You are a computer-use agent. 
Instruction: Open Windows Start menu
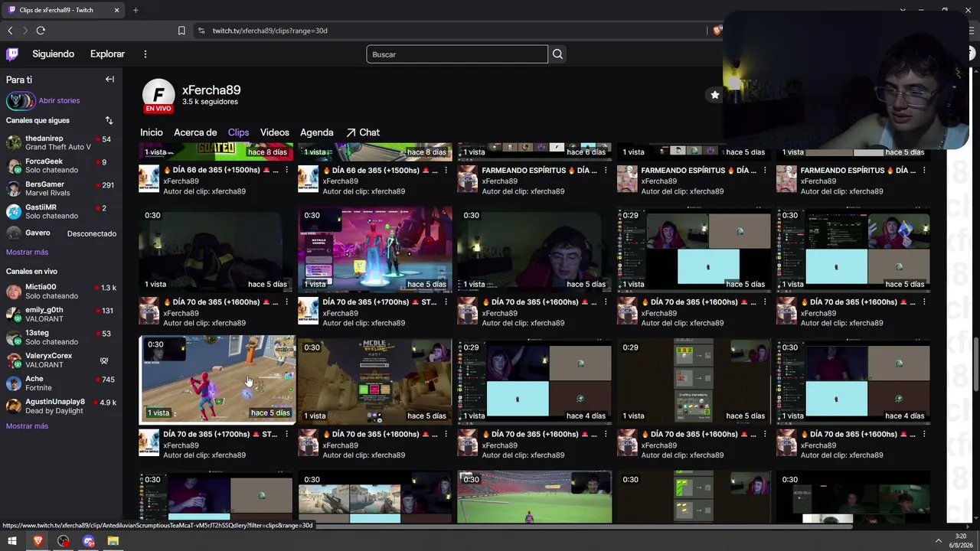point(12,541)
